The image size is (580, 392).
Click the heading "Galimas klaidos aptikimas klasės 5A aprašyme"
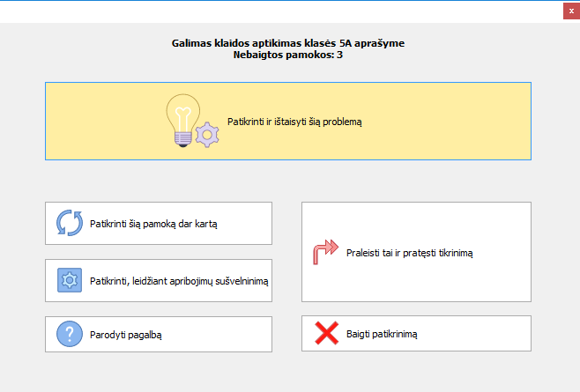tap(289, 43)
